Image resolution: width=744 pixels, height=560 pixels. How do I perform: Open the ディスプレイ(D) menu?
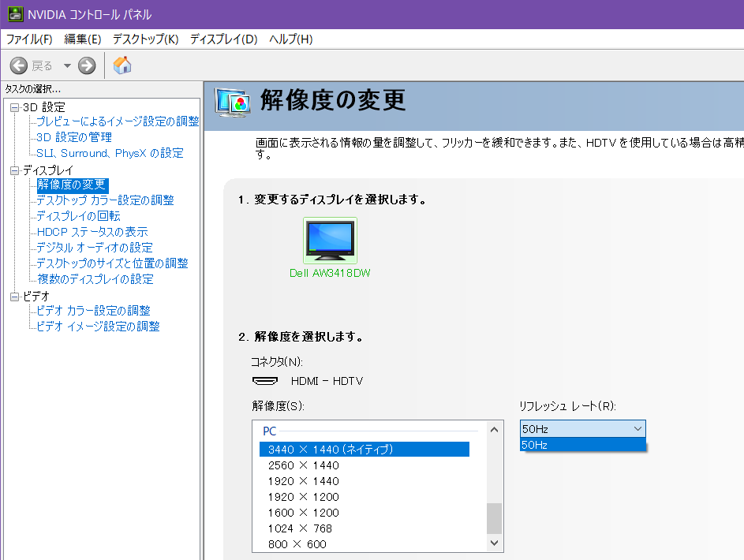coord(224,39)
